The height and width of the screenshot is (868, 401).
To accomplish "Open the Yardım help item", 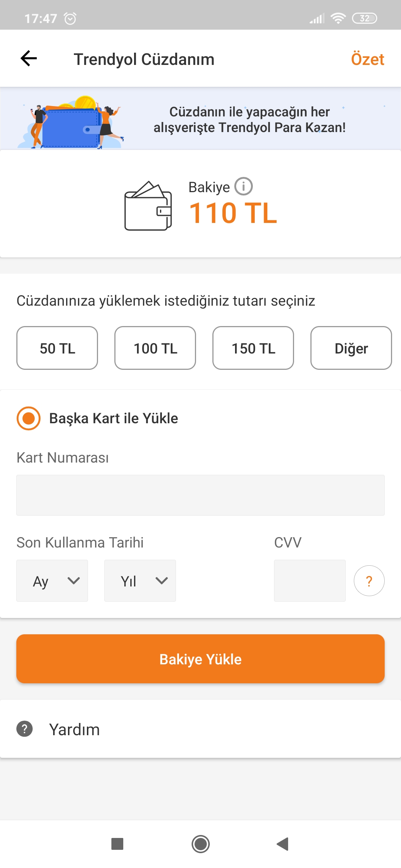I will 74,729.
